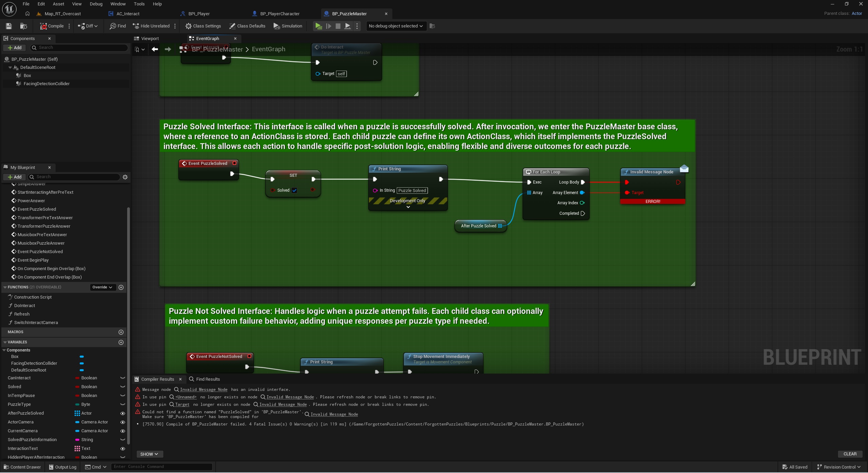Click the Components search field
This screenshot has height=473, width=868.
(81, 48)
